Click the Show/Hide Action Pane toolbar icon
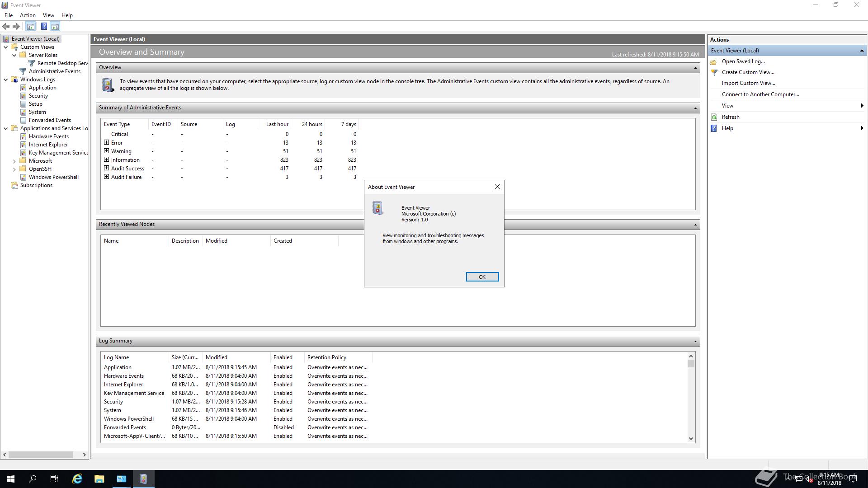 click(x=55, y=26)
